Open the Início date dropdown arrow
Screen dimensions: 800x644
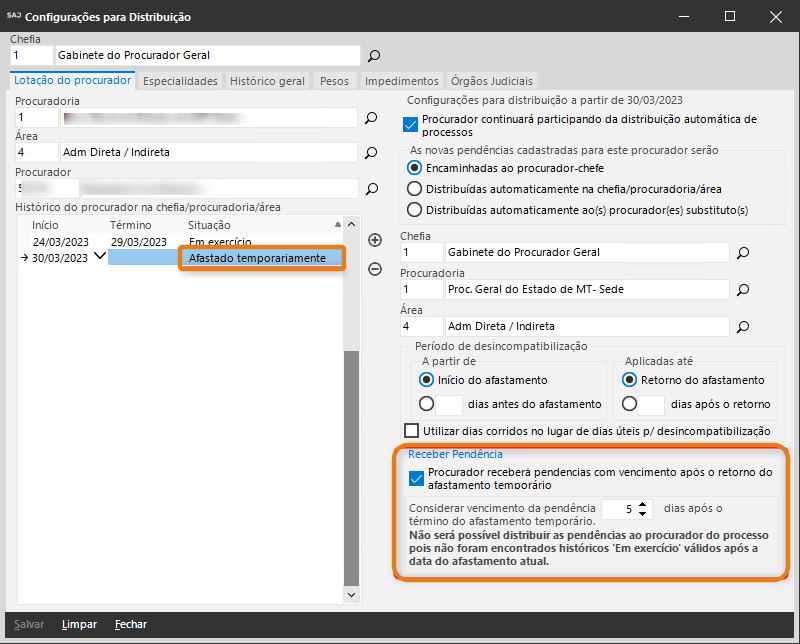coord(99,256)
